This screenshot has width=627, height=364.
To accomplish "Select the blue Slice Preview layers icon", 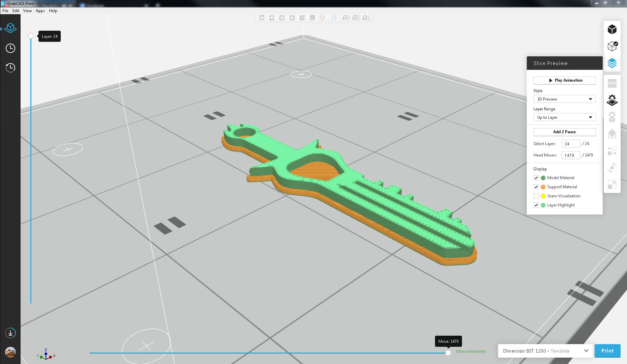I will coord(612,63).
